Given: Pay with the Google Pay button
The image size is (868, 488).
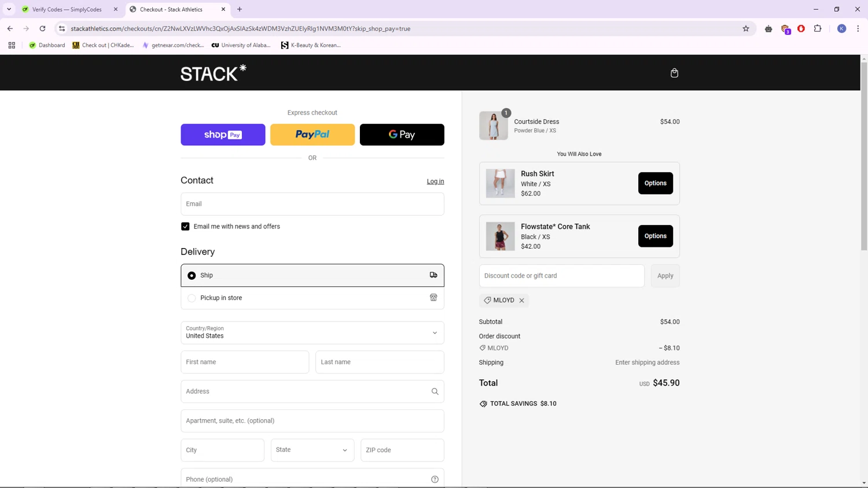Looking at the screenshot, I should coord(402,135).
